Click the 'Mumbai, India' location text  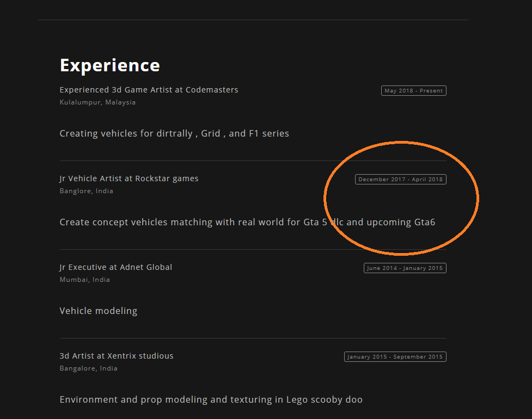point(85,280)
